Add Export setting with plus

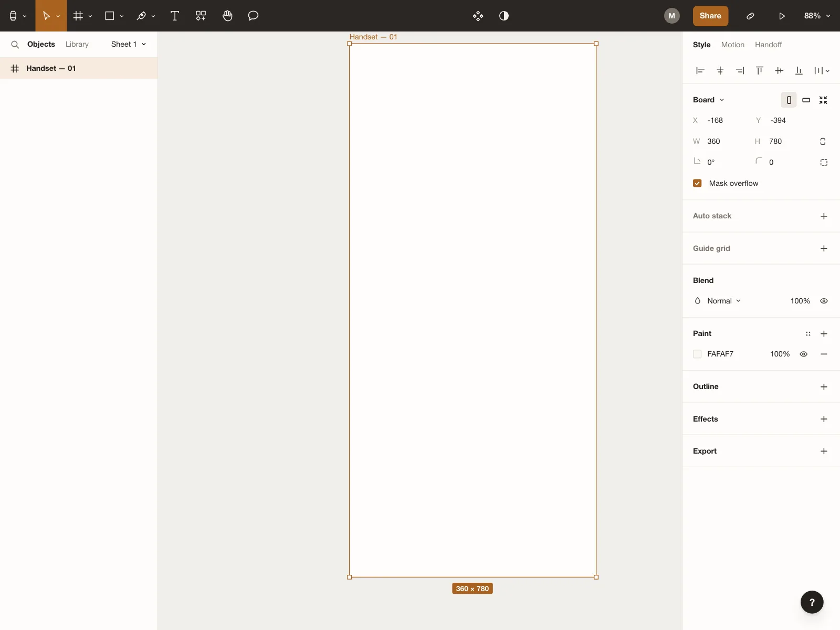824,451
